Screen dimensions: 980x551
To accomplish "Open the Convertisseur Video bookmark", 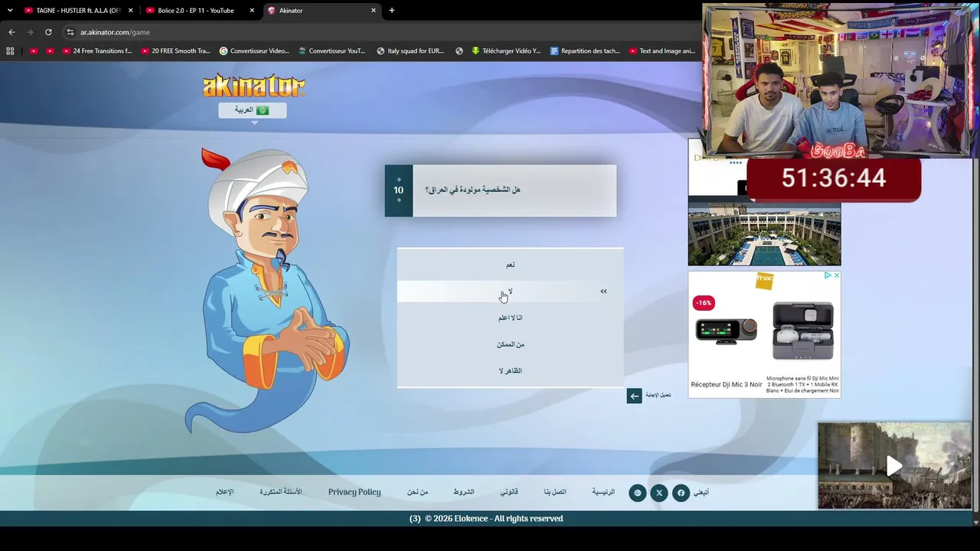I will 254,51.
